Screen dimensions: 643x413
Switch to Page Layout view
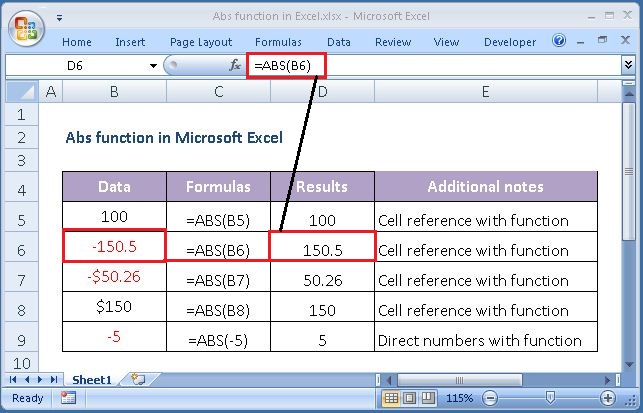click(x=410, y=398)
